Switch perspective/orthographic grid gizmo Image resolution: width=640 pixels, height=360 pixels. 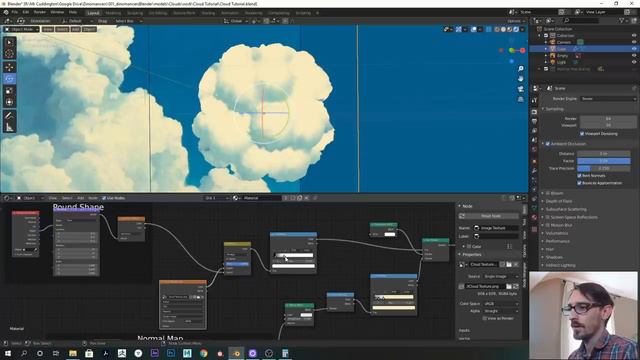pos(521,99)
